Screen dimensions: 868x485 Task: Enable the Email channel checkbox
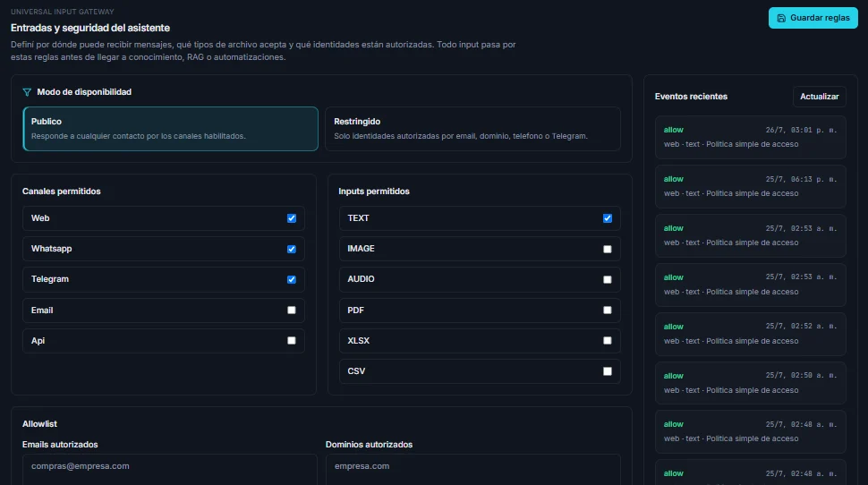pos(292,310)
